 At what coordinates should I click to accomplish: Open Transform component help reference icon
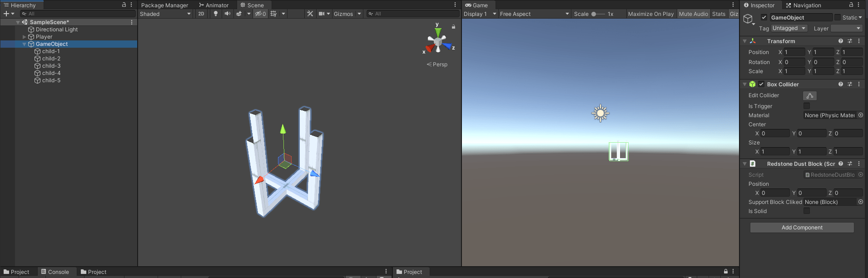[841, 41]
